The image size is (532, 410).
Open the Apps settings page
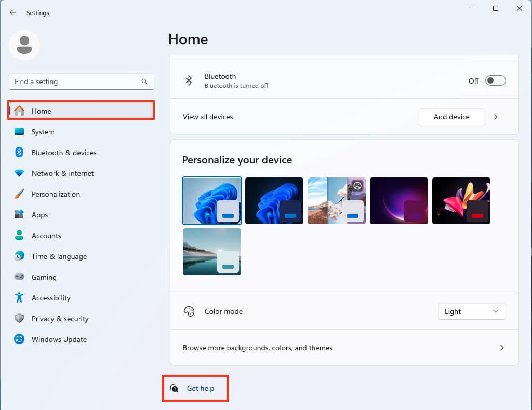[39, 215]
